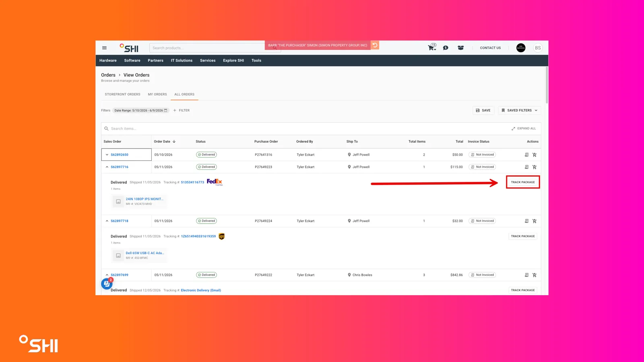The image size is (644, 362).
Task: Open the Saved Filters dropdown
Action: click(x=519, y=110)
